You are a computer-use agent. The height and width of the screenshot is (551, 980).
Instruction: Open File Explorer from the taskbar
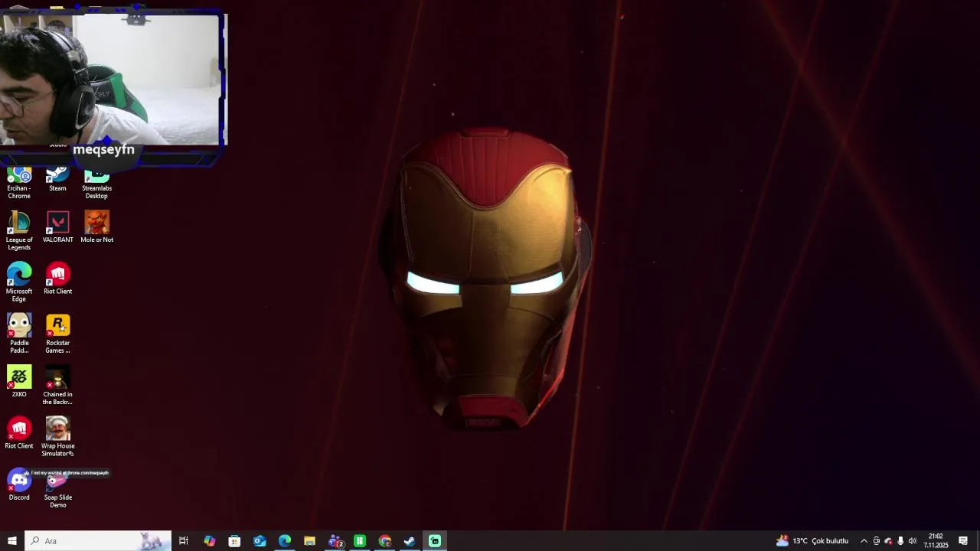[x=309, y=541]
